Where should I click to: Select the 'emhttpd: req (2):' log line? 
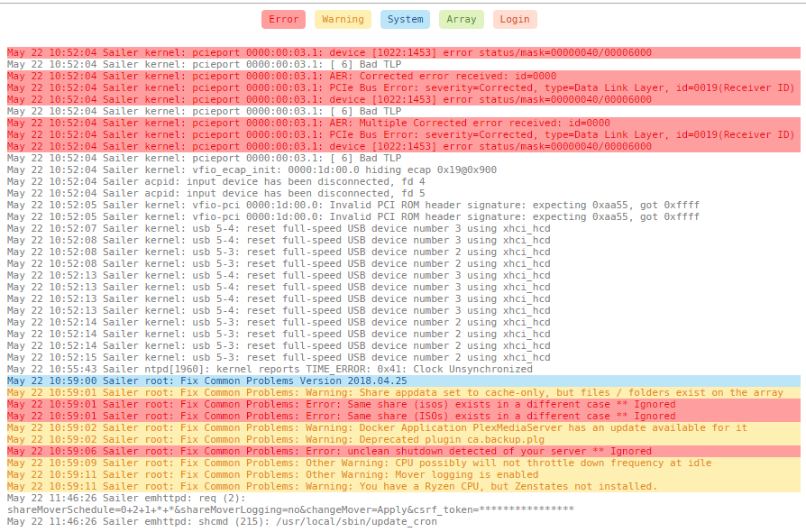tap(126, 498)
